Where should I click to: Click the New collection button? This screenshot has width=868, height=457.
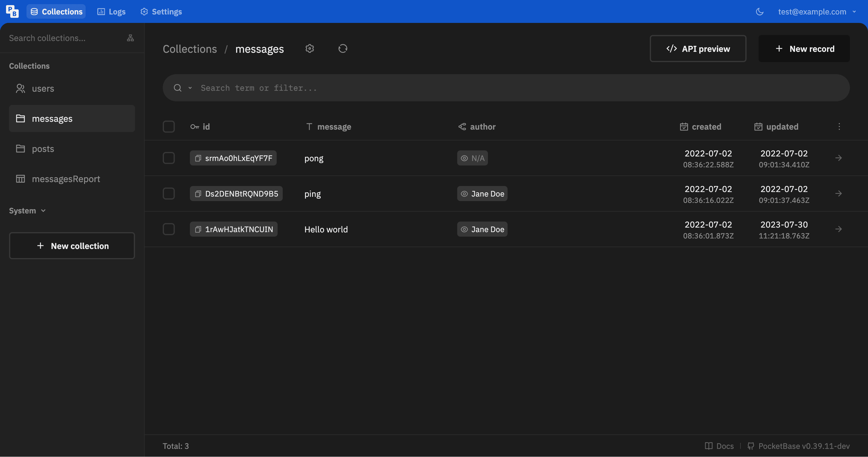pos(72,246)
